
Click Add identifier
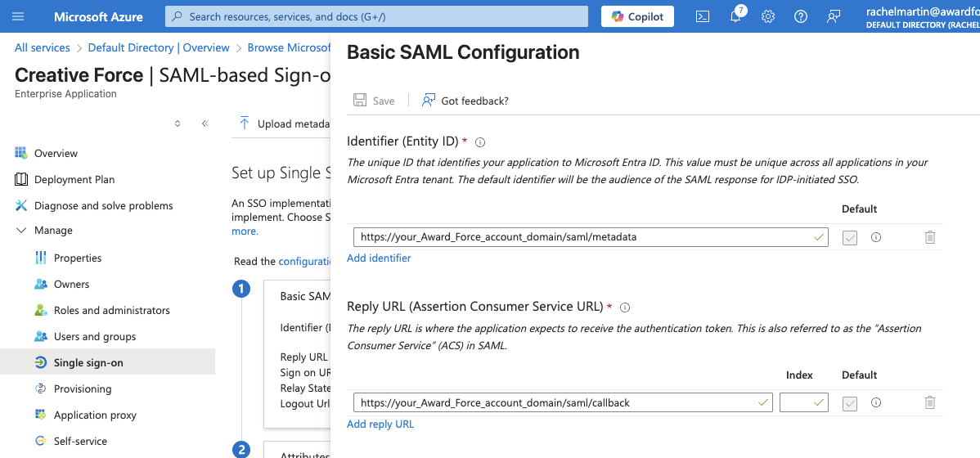379,258
